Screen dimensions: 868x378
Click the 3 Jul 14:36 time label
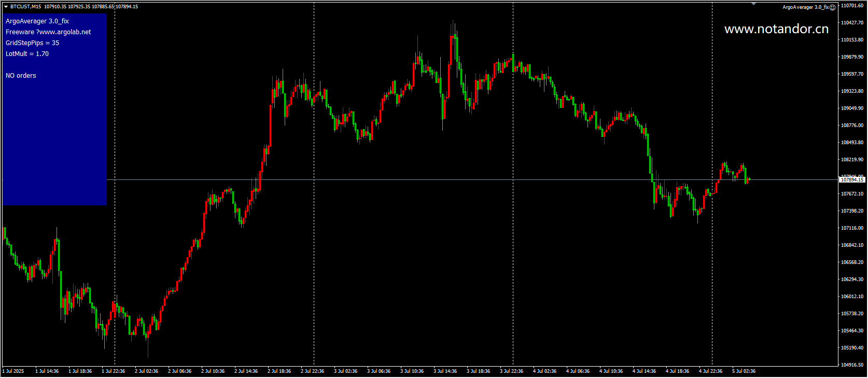445,371
